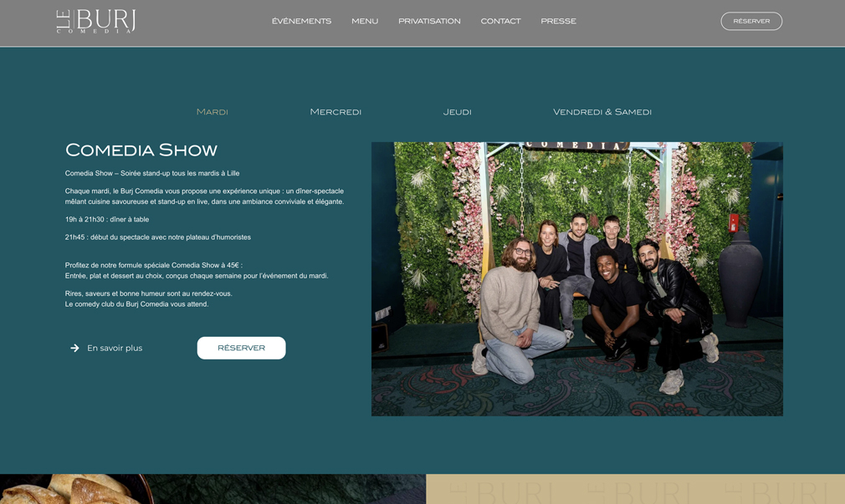845x504 pixels.
Task: Click the Réserver button in the header
Action: [751, 21]
